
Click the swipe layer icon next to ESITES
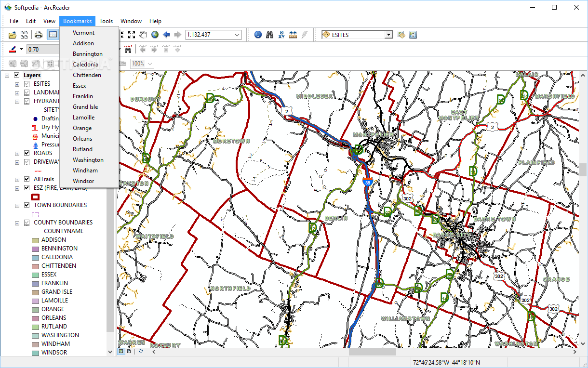click(x=401, y=35)
